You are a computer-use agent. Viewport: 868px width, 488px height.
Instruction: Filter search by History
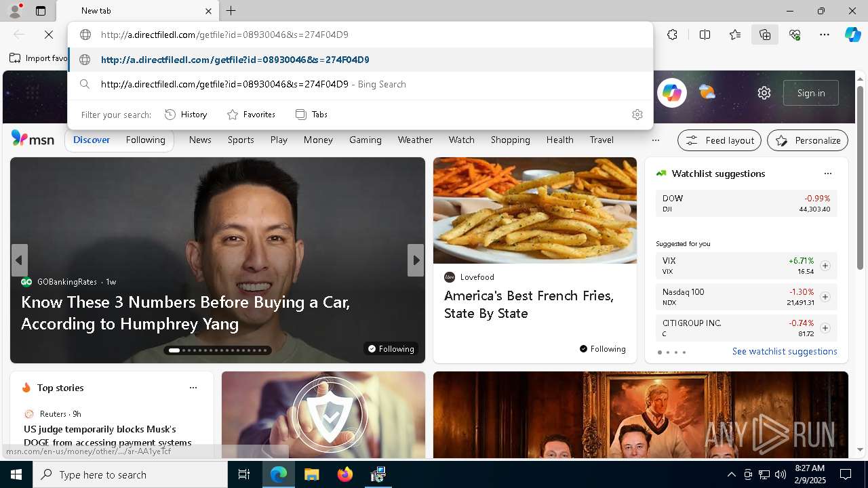(x=186, y=115)
